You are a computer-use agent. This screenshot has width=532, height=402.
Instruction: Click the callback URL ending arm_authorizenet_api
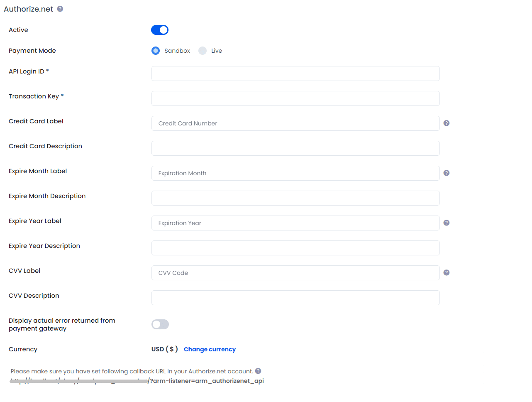[x=137, y=381]
